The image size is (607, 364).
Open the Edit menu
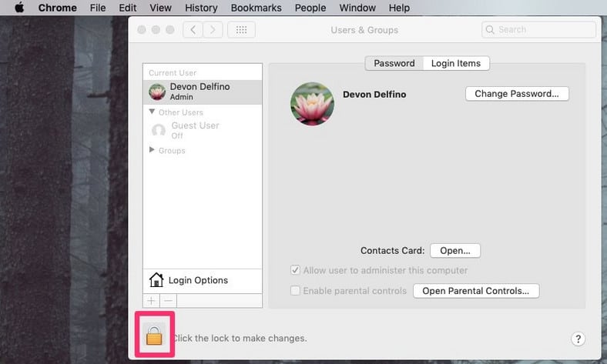tap(127, 8)
